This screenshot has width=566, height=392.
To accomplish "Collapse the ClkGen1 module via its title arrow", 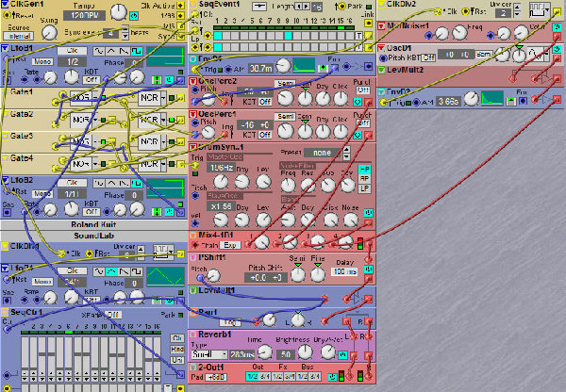I will [x=5, y=5].
